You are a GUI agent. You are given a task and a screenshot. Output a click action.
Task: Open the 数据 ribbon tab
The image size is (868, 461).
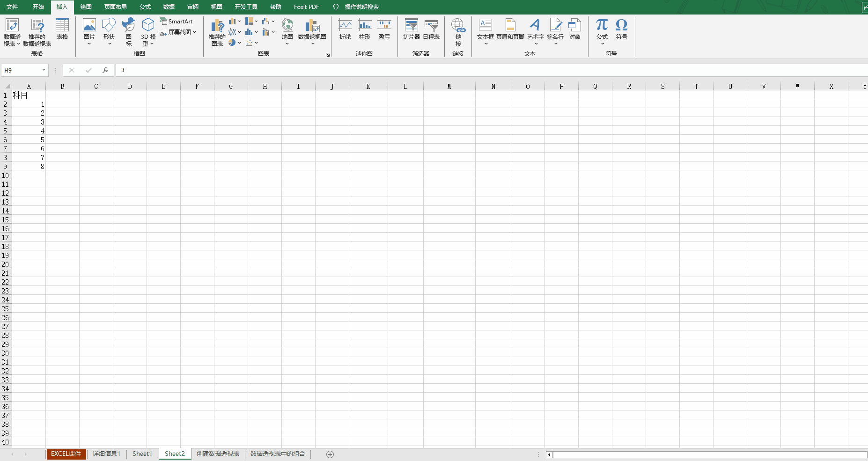click(x=169, y=7)
